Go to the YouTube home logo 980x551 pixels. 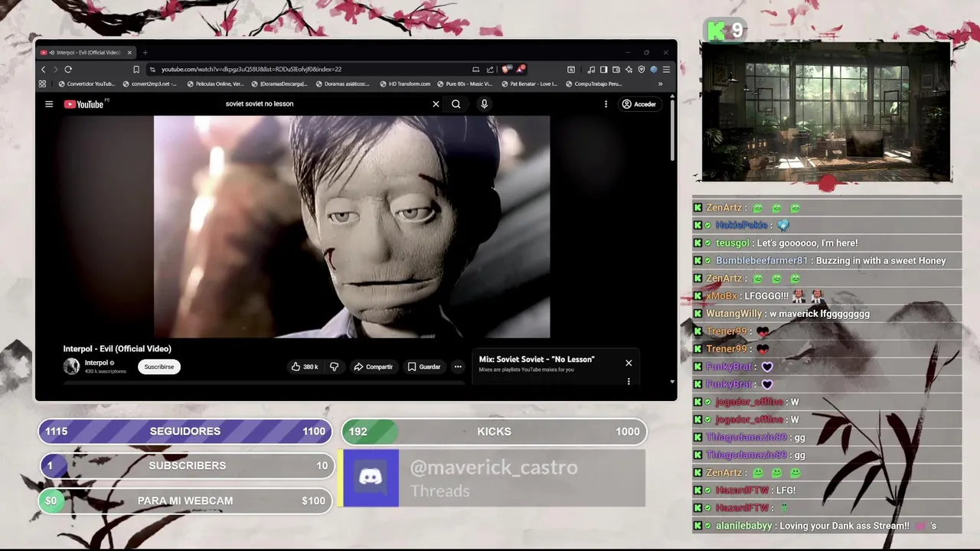[x=84, y=104]
